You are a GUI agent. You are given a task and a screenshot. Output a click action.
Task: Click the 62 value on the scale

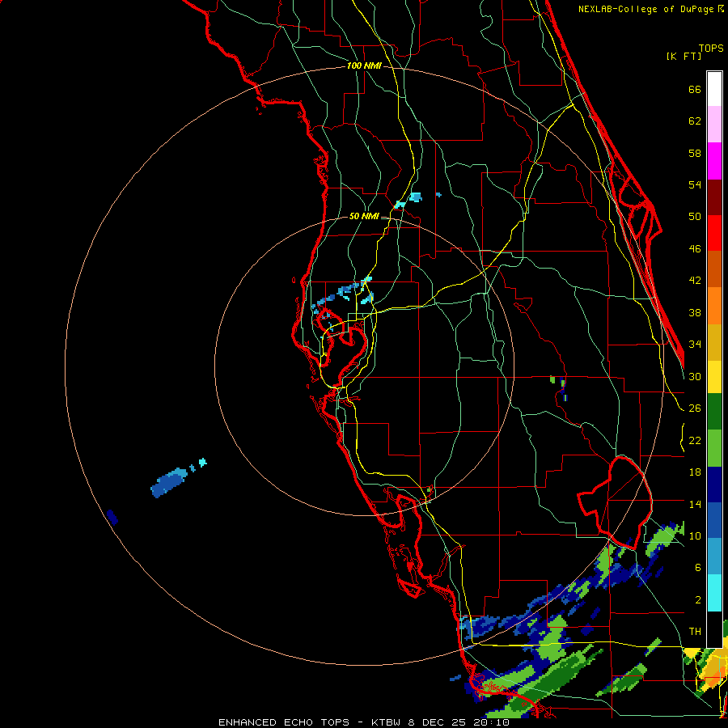[695, 121]
